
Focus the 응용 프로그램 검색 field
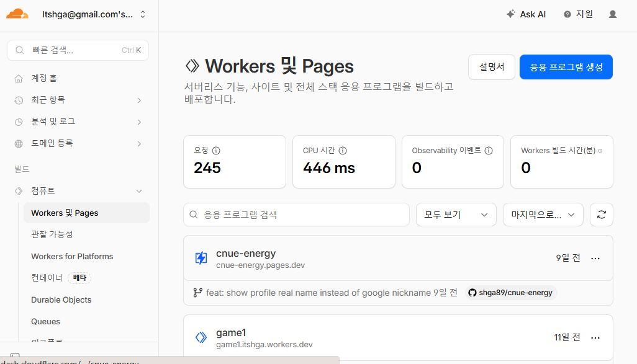(x=296, y=215)
